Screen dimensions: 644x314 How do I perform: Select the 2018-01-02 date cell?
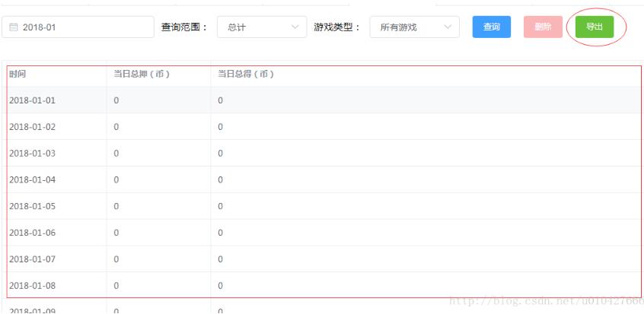32,127
